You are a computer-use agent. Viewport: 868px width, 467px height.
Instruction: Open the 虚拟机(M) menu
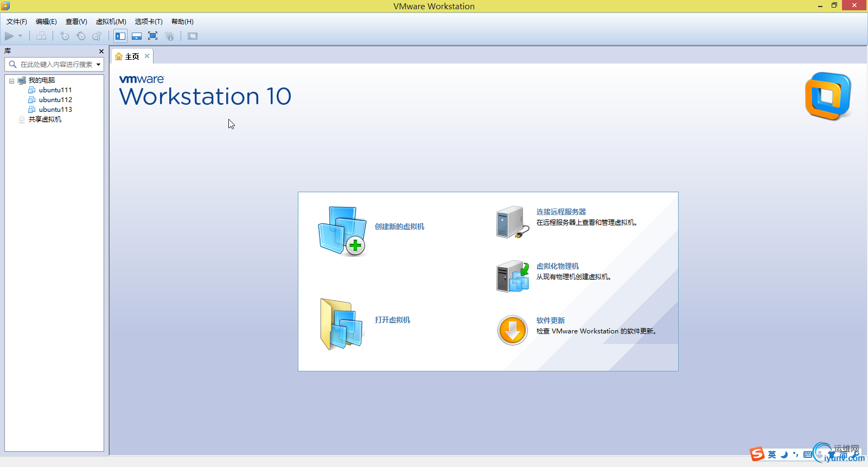click(x=111, y=22)
